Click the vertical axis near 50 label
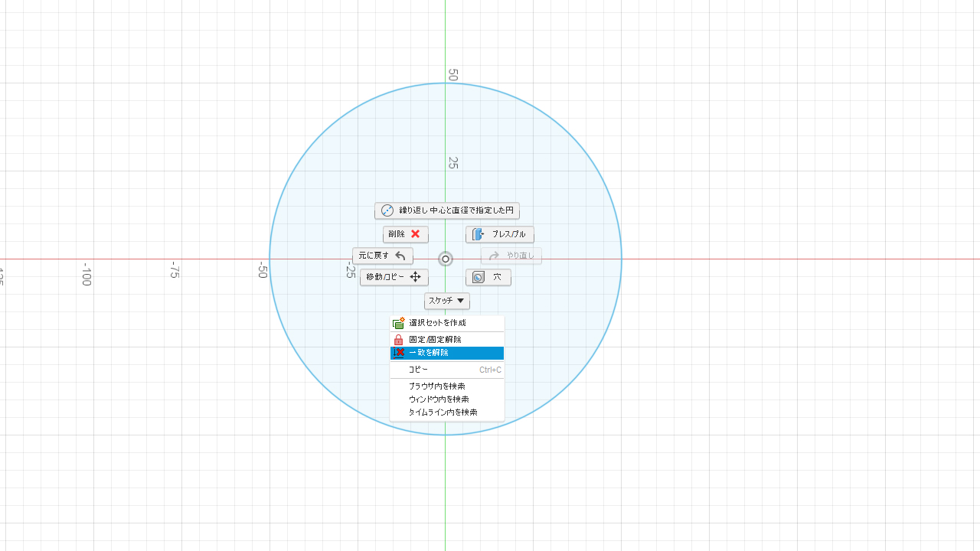The height and width of the screenshot is (551, 980). pos(446,46)
